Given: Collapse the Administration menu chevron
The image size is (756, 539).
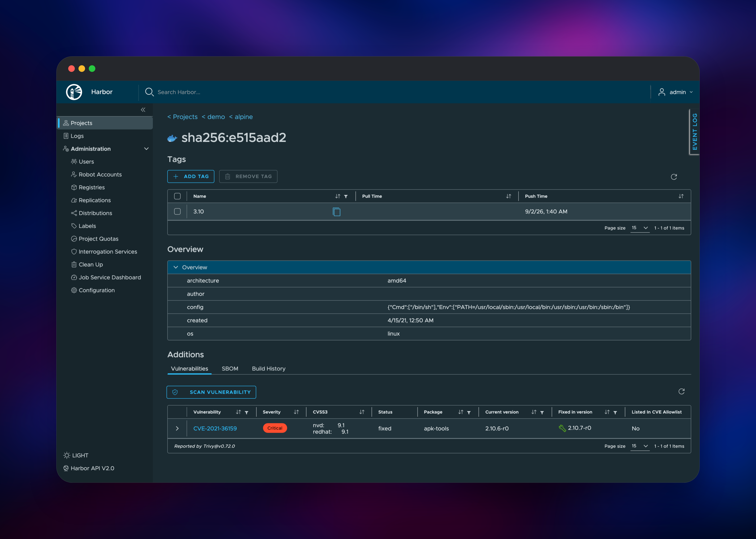Looking at the screenshot, I should [x=146, y=149].
